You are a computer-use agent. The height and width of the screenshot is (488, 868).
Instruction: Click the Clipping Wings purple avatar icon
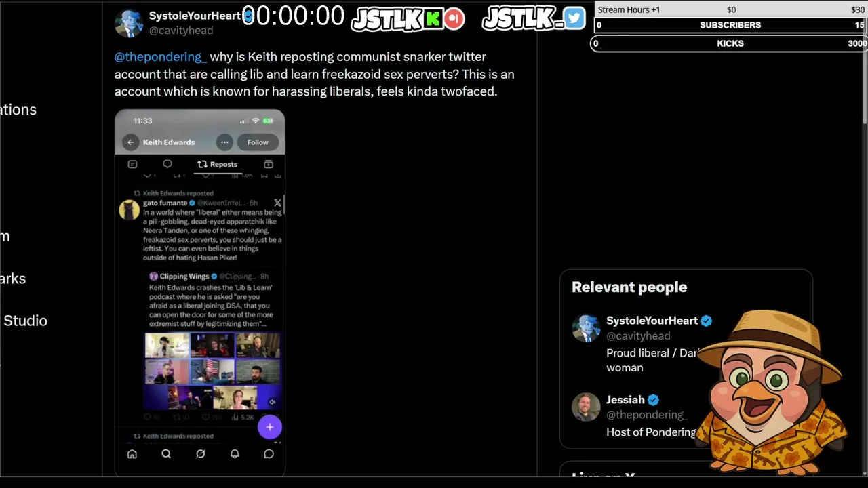click(x=154, y=277)
